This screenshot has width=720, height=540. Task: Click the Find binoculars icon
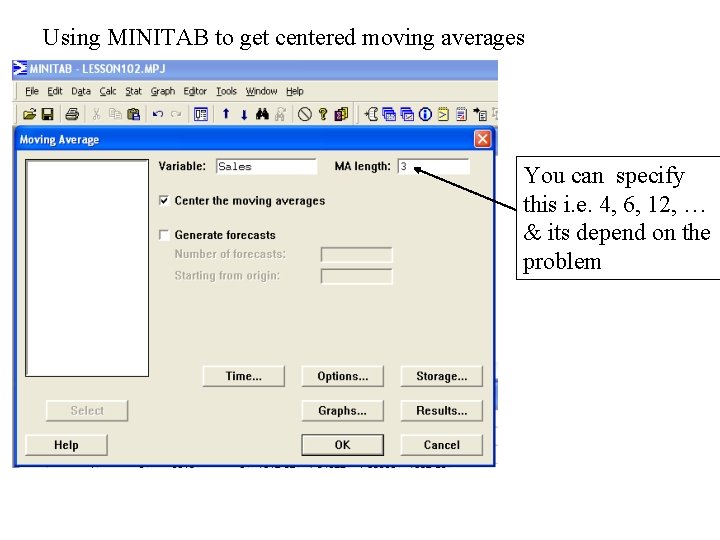click(262, 114)
